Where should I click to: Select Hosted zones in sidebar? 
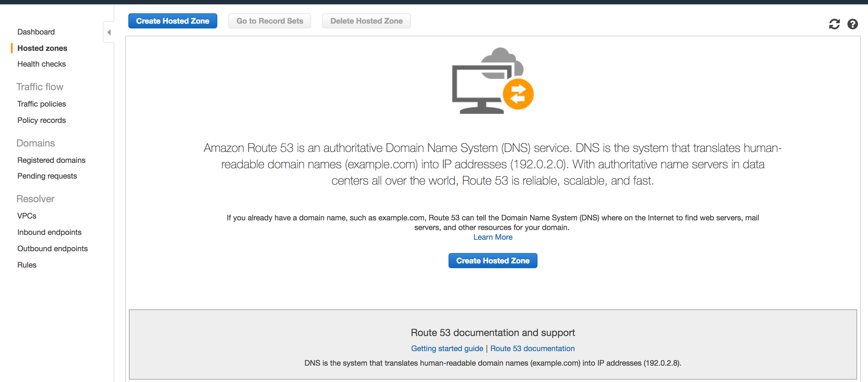click(42, 48)
